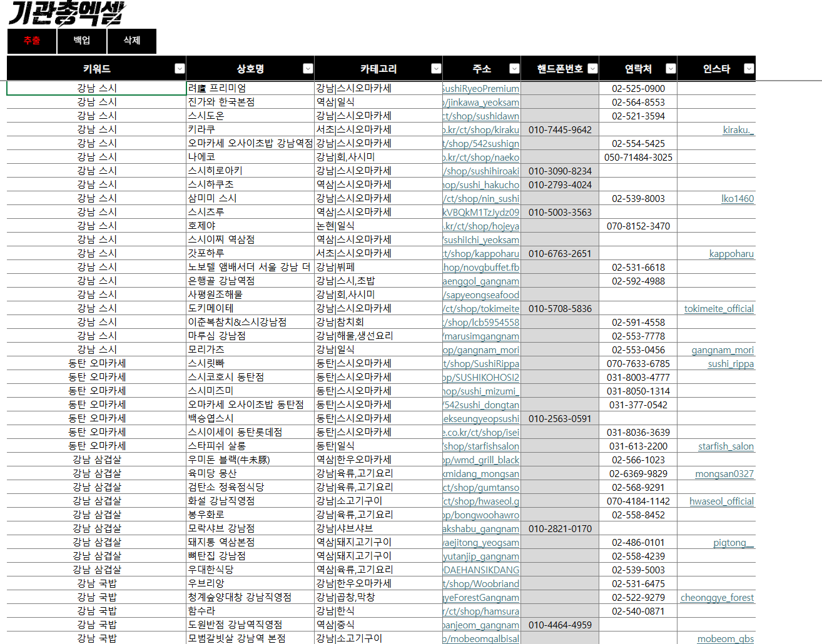
Task: Open the jinkawa_yeoksam address link
Action: coord(481,103)
